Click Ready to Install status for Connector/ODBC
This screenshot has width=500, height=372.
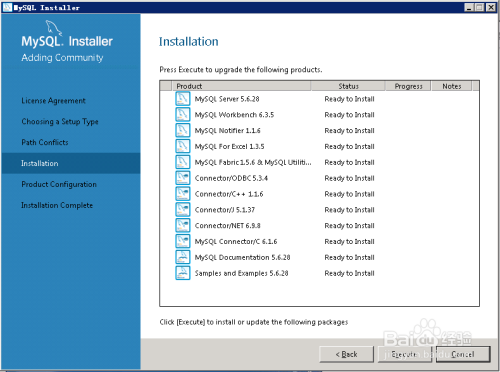tap(349, 178)
